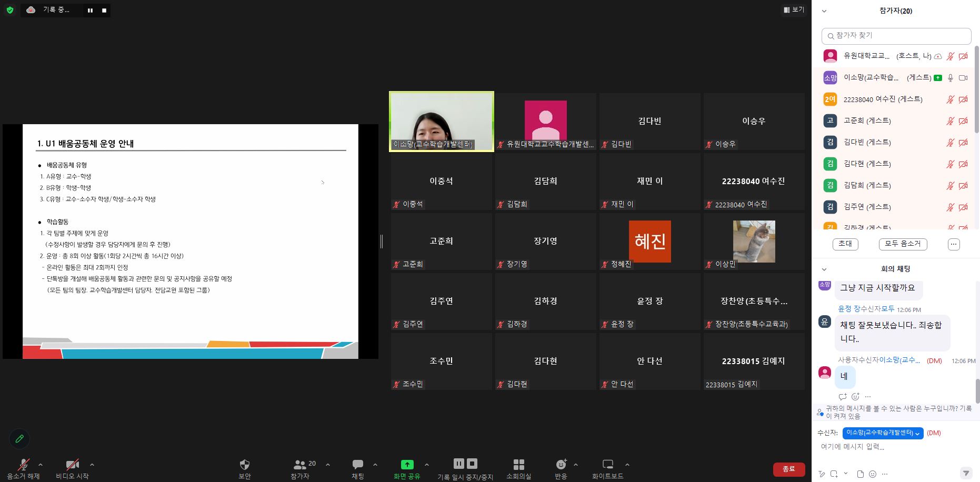Open the Whiteboard (화이트보드) icon
The width and height of the screenshot is (980, 482).
[x=607, y=465]
